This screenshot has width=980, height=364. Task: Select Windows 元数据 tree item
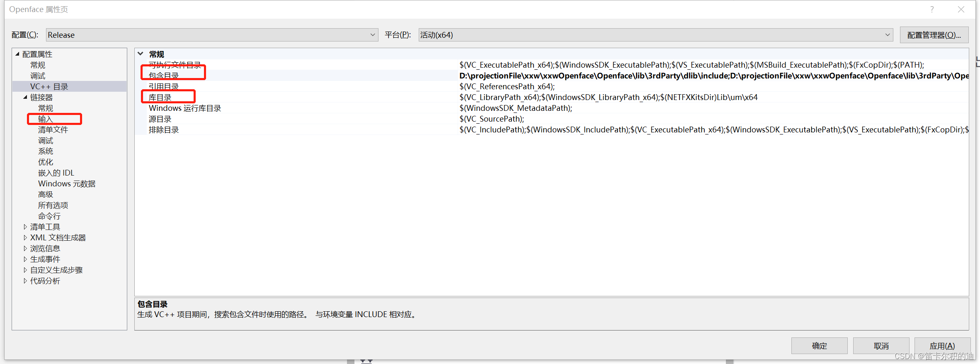pos(67,184)
